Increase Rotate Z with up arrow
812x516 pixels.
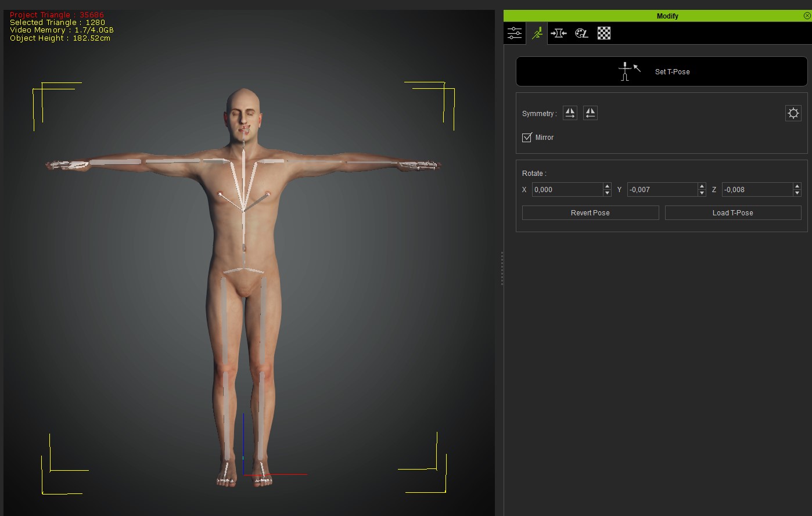[x=797, y=186]
